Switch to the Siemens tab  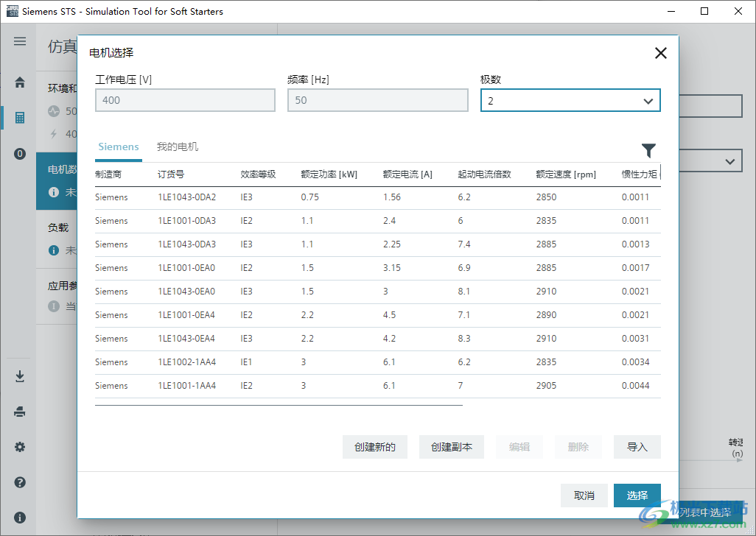[x=119, y=147]
